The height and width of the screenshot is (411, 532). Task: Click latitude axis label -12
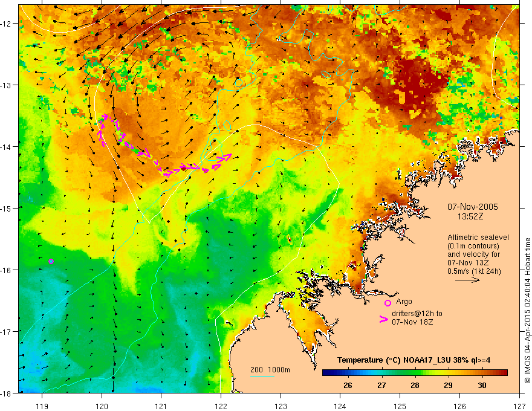[x=7, y=24]
